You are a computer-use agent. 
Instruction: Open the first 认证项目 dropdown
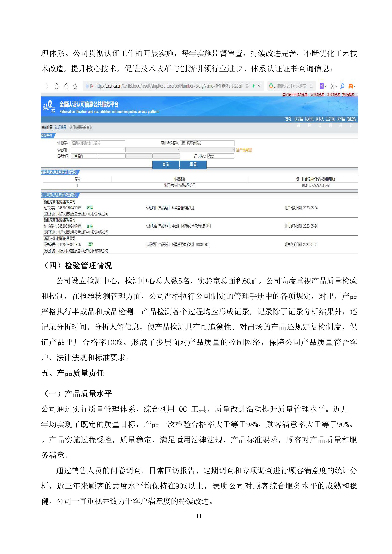[x=98, y=150]
